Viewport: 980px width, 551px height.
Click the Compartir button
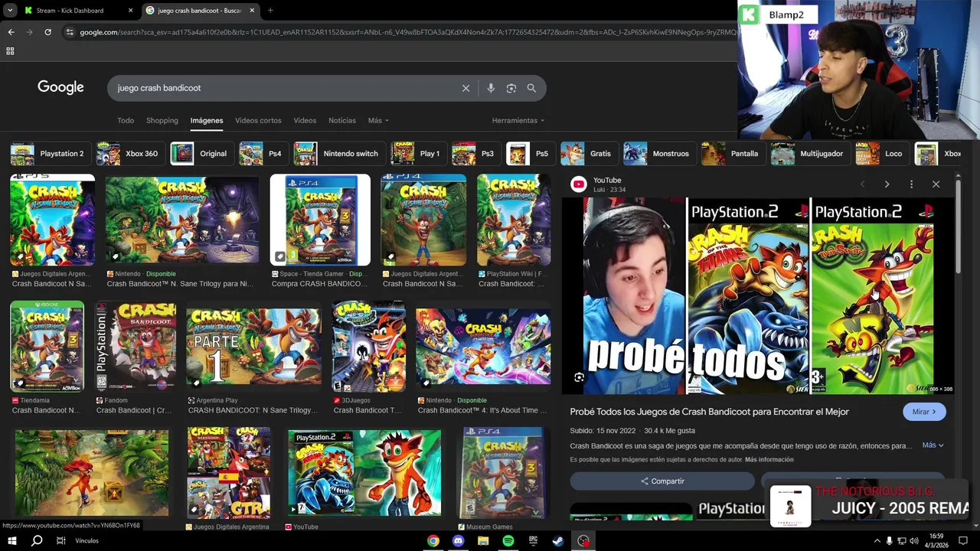point(662,481)
